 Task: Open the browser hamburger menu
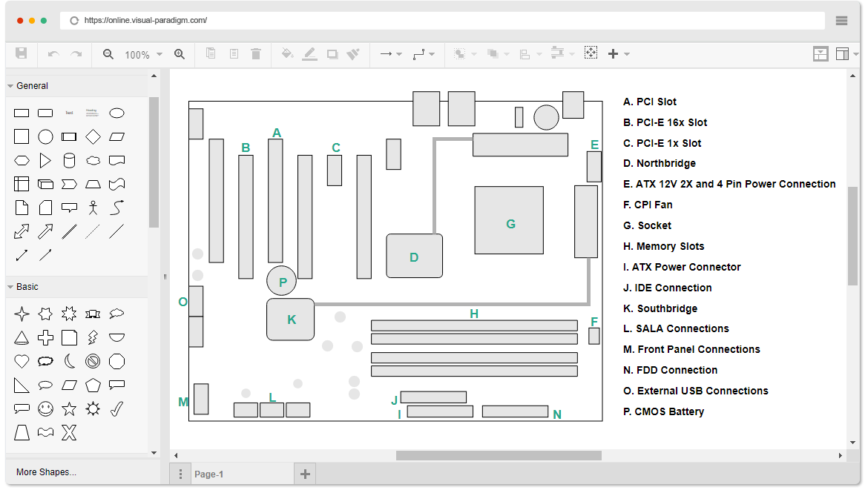tap(841, 21)
